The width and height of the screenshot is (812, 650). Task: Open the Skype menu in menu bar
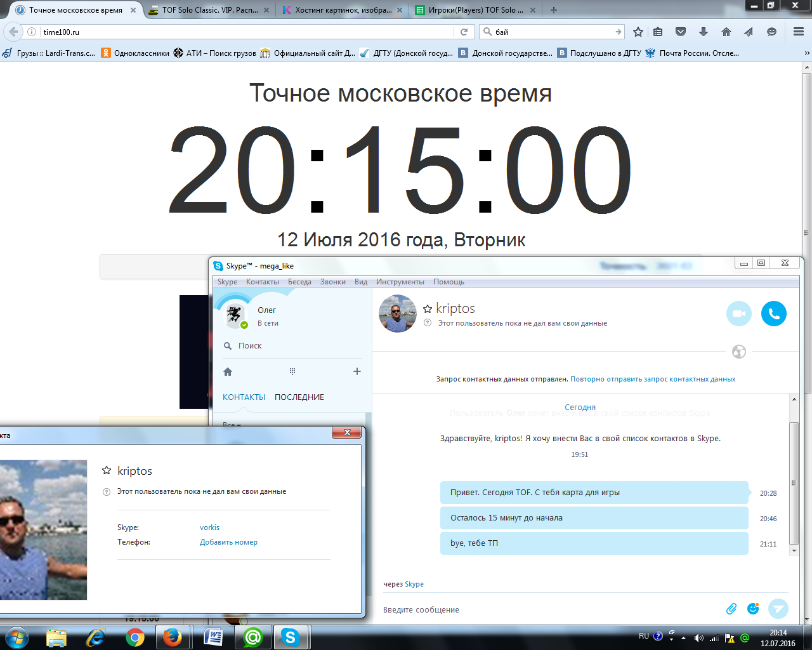(227, 282)
